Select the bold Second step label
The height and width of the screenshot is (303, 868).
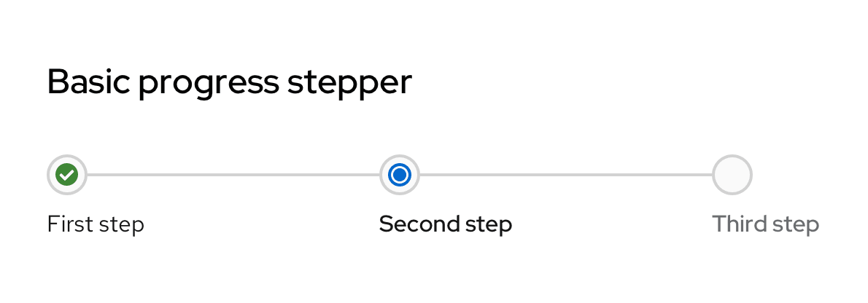click(x=445, y=224)
